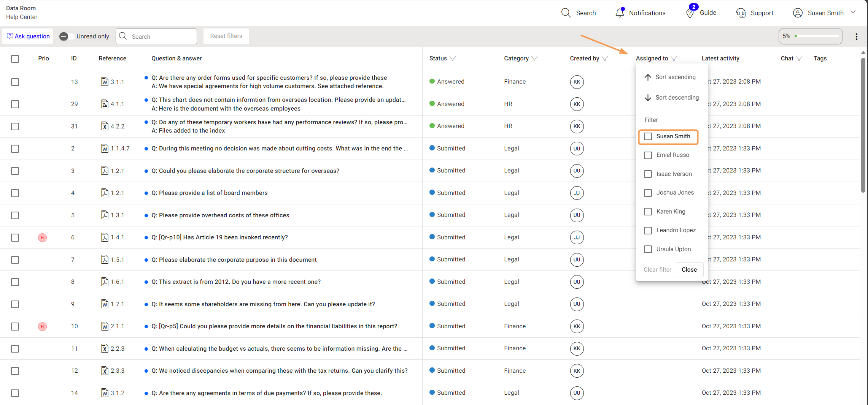
Task: Open the three-dot more options menu
Action: pyautogui.click(x=857, y=36)
